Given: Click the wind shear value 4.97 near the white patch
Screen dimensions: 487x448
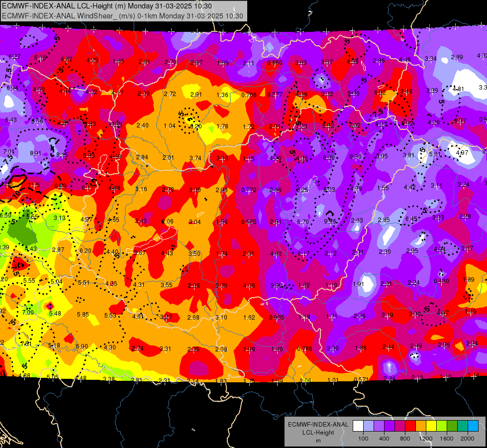Looking at the screenshot, I should pyautogui.click(x=462, y=153).
